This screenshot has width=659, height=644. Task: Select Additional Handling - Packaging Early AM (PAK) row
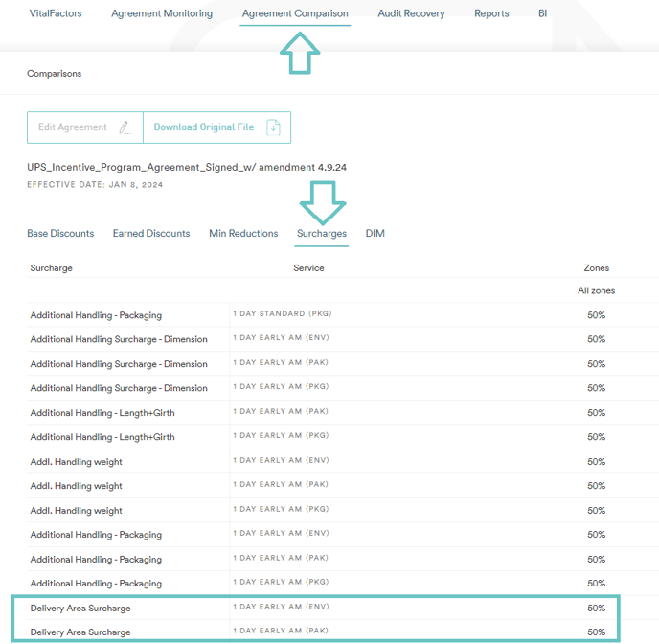click(343, 559)
